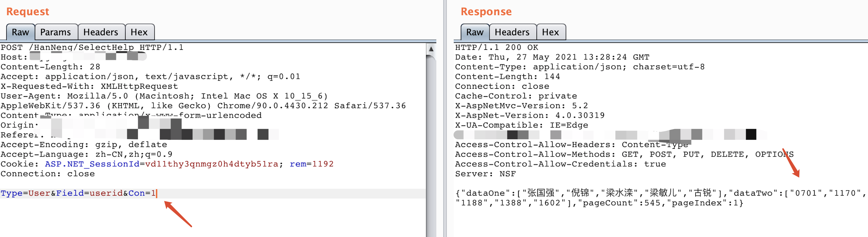Click the orange Response panel title
868x237 pixels.
coord(486,11)
